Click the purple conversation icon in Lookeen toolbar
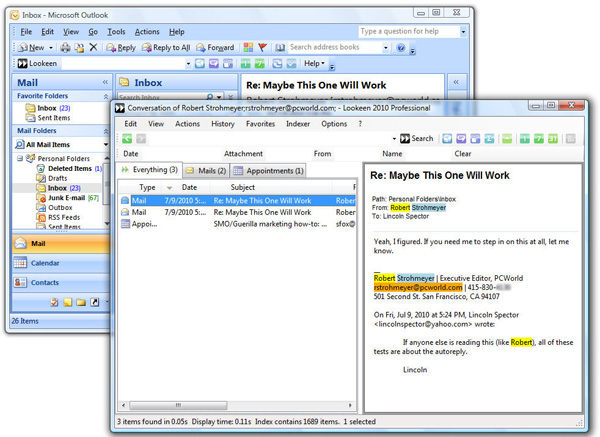600x437 pixels. [461, 139]
